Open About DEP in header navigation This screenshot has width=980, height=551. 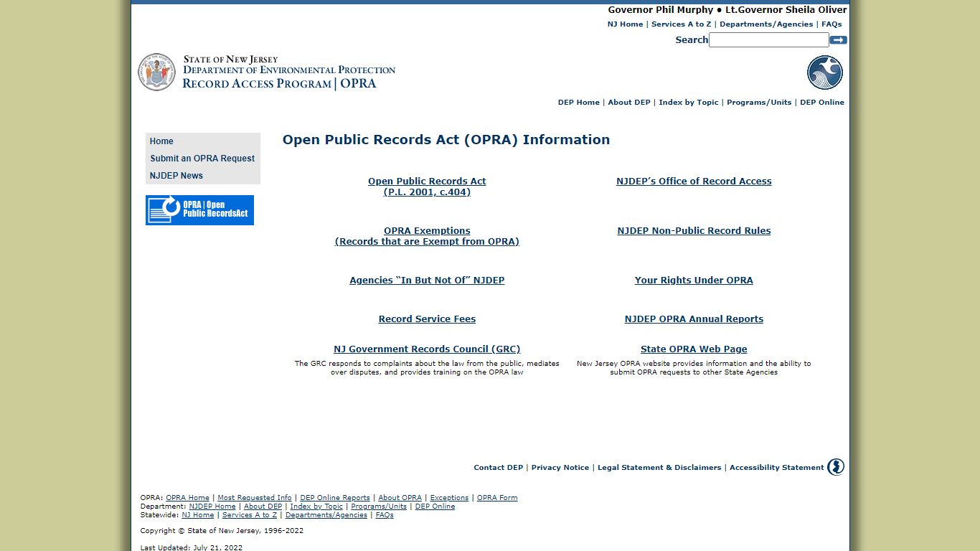tap(628, 103)
